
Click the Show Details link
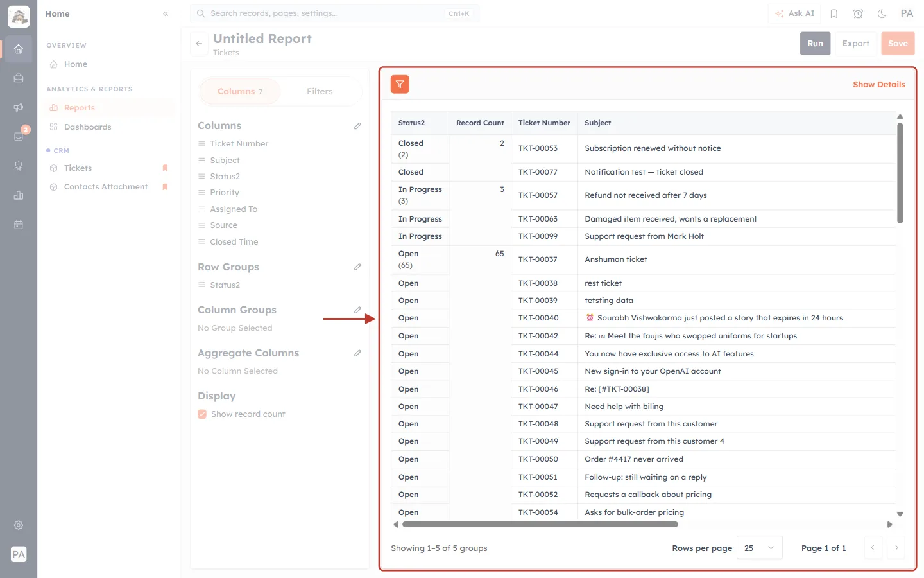pos(878,84)
